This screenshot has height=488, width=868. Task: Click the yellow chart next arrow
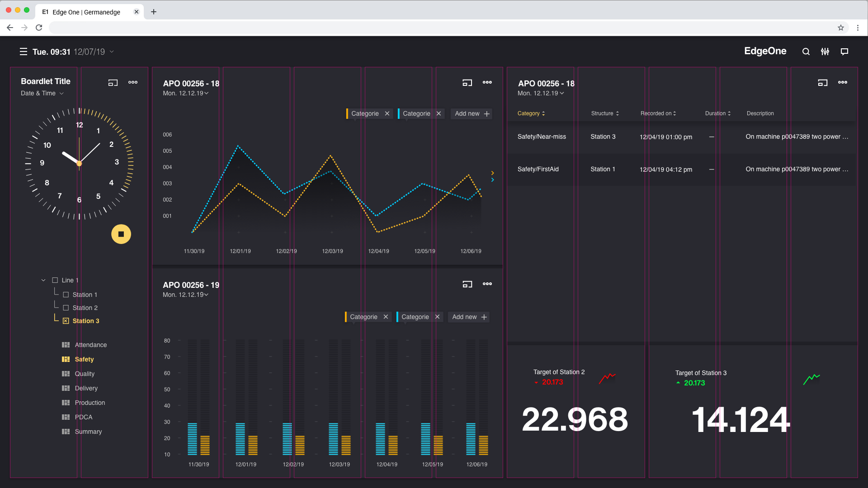click(492, 173)
